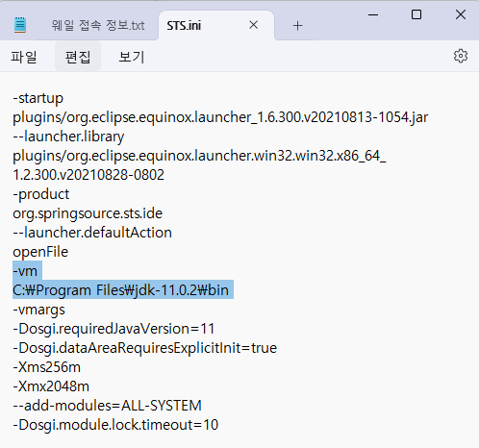This screenshot has height=448, width=479.
Task: Click the org.springsource.sts.ide line
Action: coord(88,213)
